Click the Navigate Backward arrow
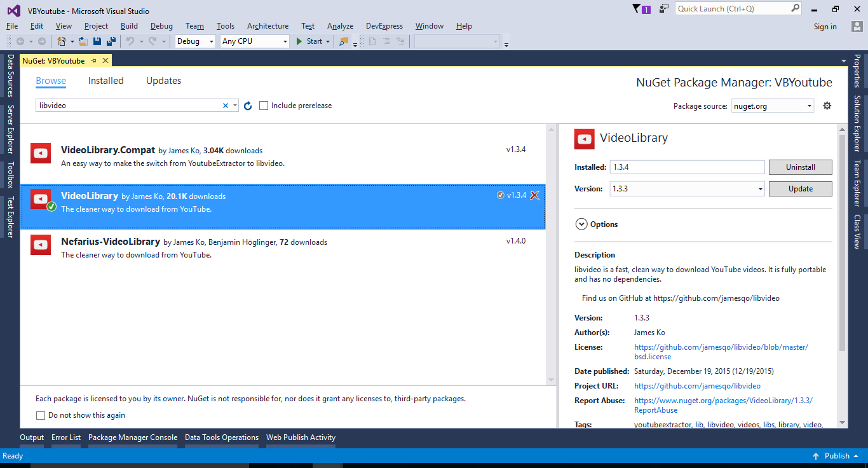This screenshot has width=868, height=468. 20,41
